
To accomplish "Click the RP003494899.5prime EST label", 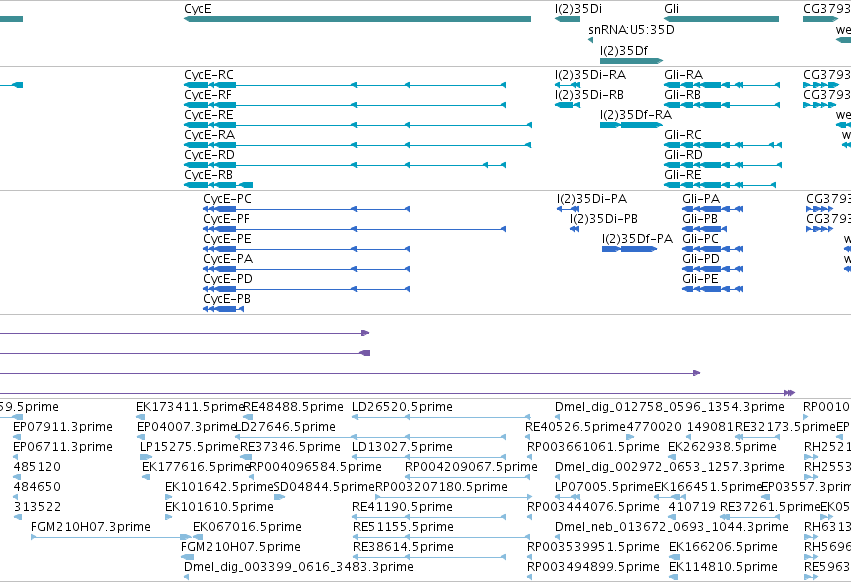I will coord(593,568).
